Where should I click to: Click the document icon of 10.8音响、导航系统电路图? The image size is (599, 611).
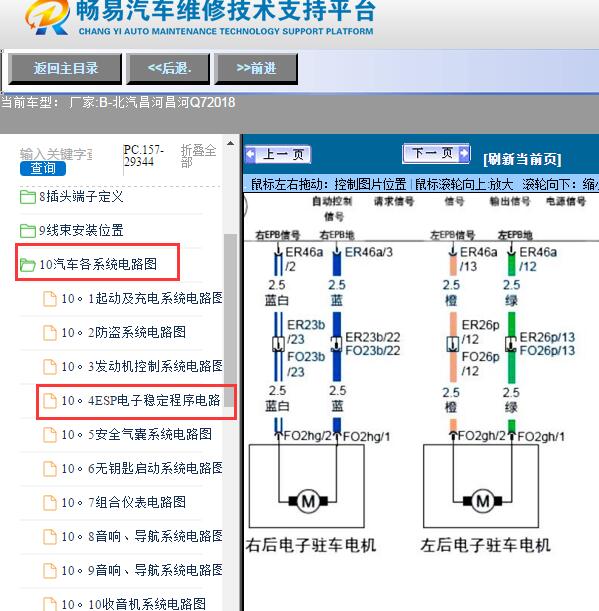click(x=49, y=537)
